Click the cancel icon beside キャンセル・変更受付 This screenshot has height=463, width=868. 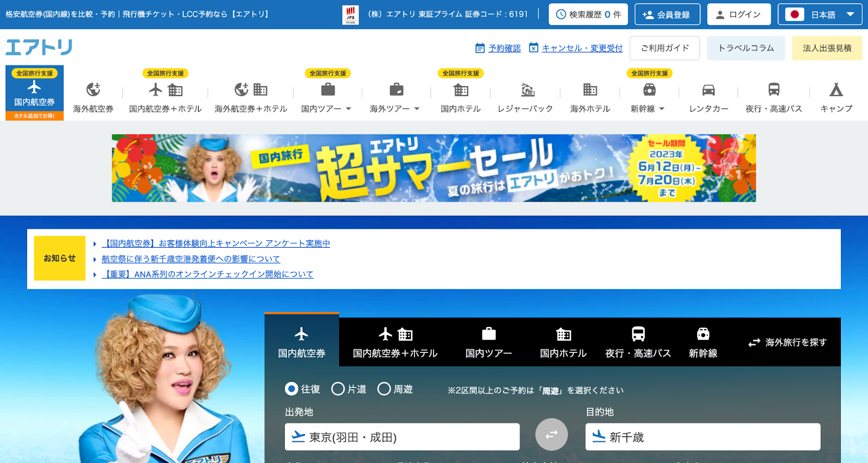click(533, 48)
